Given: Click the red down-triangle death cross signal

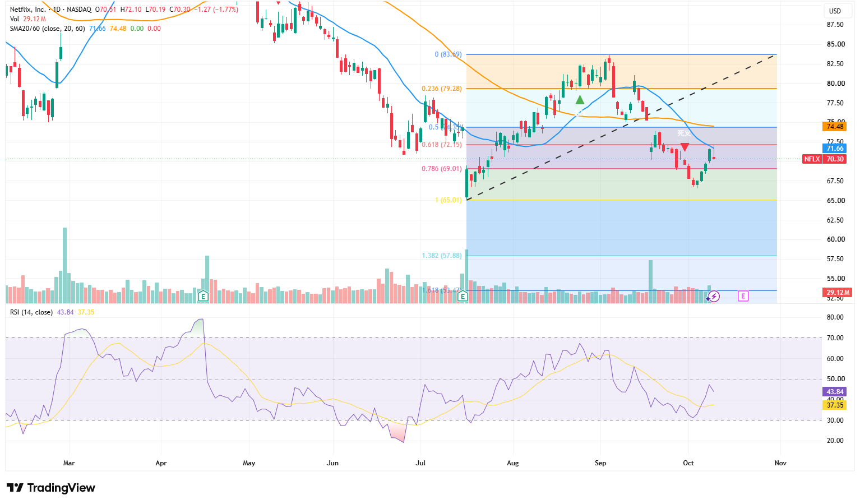Looking at the screenshot, I should (685, 147).
